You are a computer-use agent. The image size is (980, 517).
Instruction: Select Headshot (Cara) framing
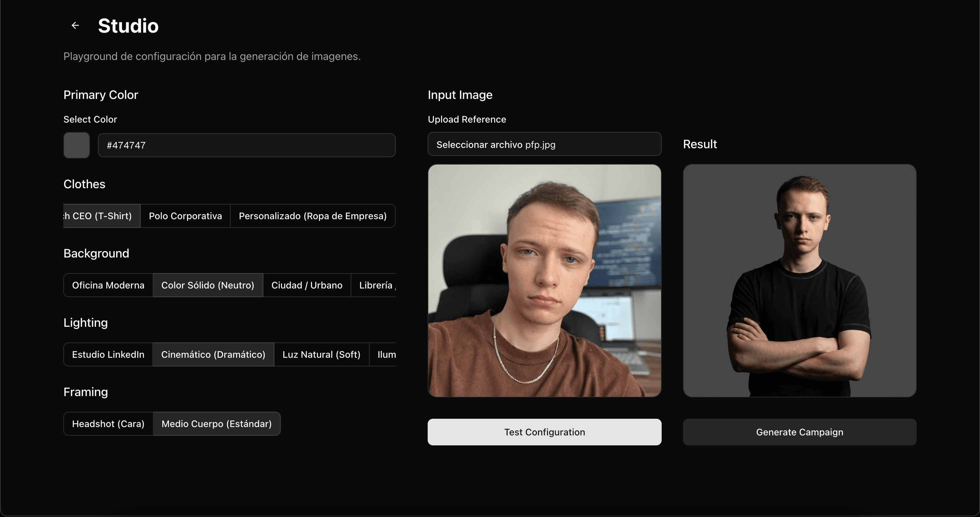tap(108, 423)
